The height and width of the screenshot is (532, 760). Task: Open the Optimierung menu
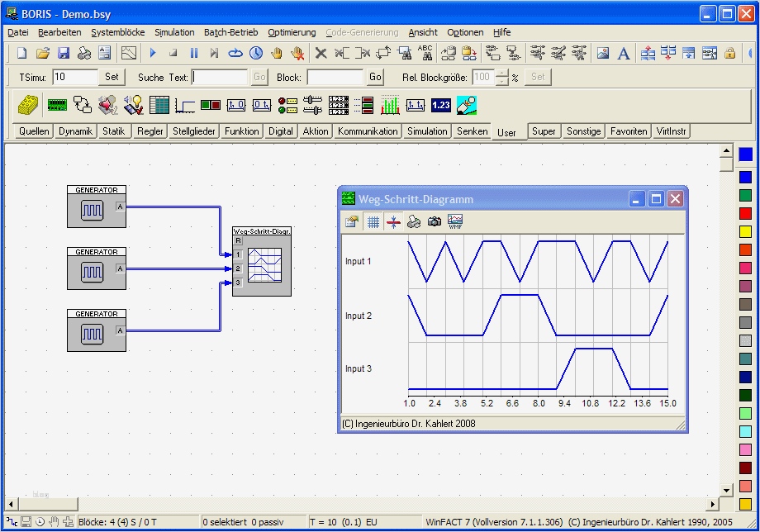(x=292, y=32)
